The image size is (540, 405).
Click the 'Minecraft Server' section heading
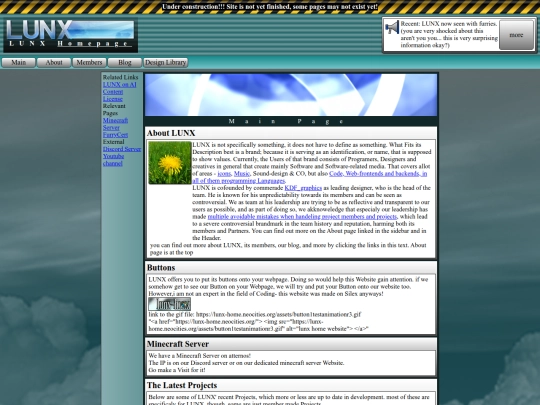click(178, 344)
